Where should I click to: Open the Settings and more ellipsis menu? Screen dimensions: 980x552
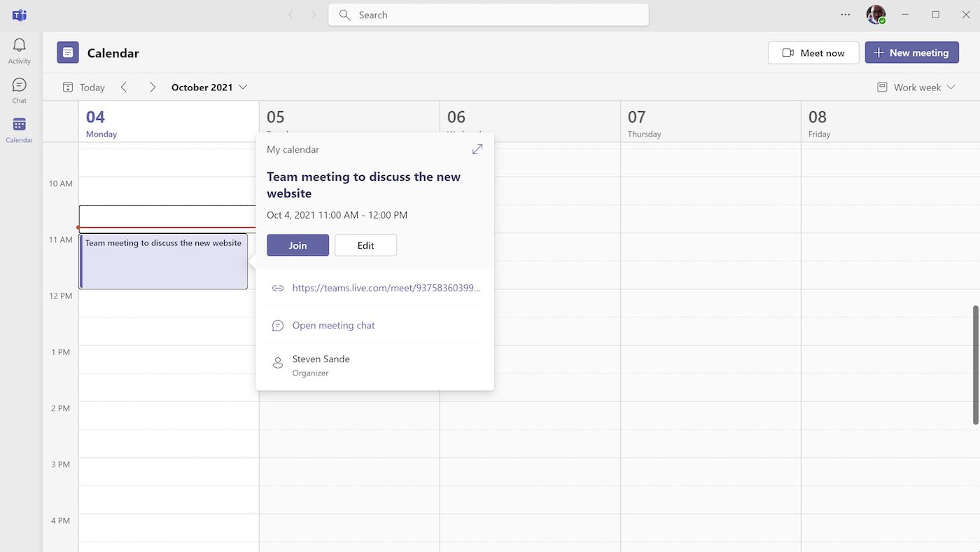pyautogui.click(x=846, y=15)
